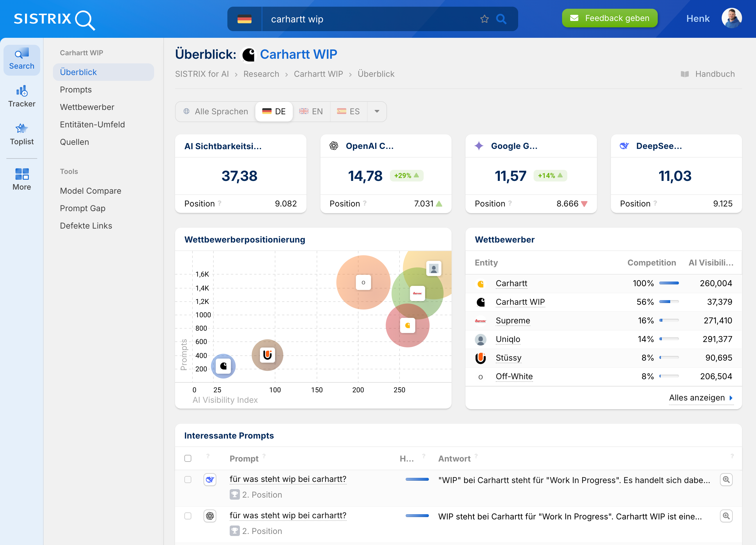Open Wettbewerber in the side menu
Viewport: 756px width, 545px height.
coord(87,107)
